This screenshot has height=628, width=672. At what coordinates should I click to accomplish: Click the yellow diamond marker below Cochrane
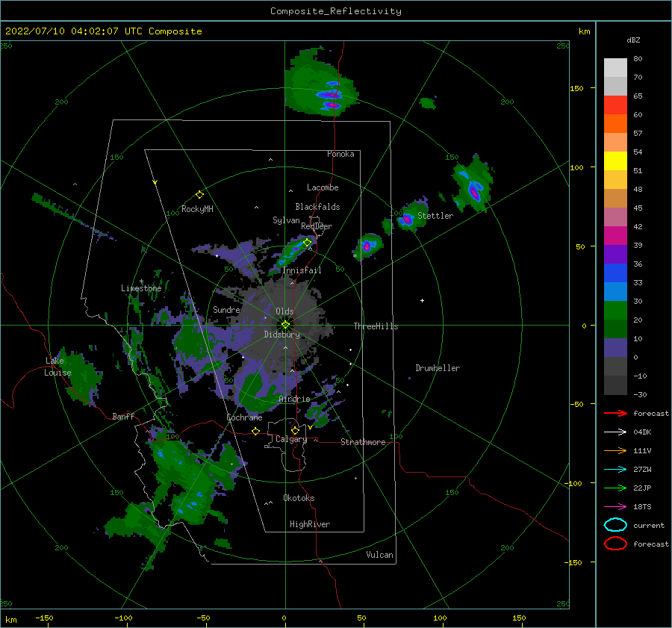point(255,431)
